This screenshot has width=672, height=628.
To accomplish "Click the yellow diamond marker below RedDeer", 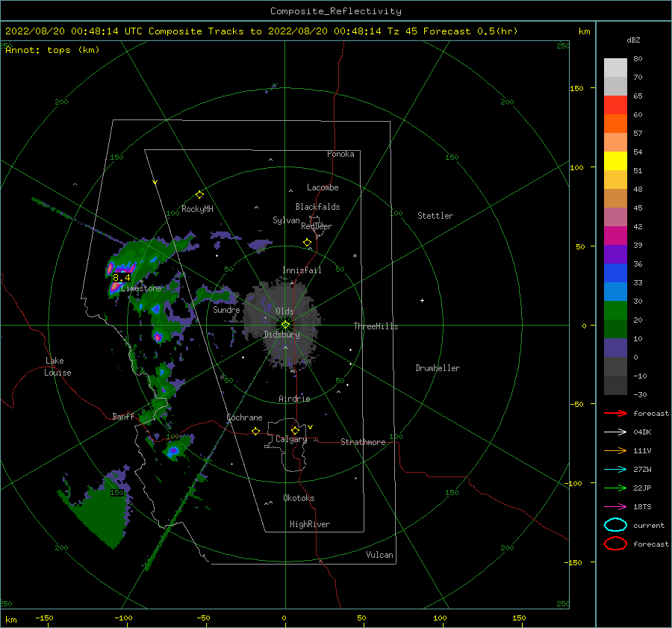I will coord(307,243).
